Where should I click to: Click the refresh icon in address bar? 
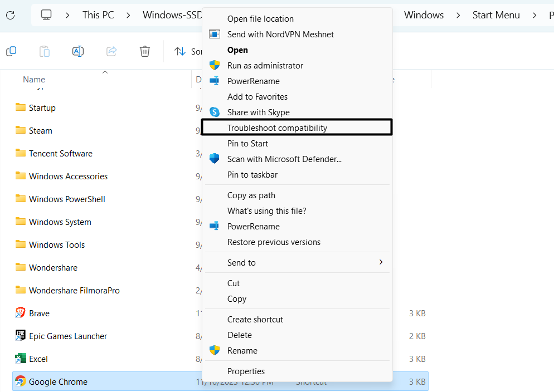[x=10, y=15]
